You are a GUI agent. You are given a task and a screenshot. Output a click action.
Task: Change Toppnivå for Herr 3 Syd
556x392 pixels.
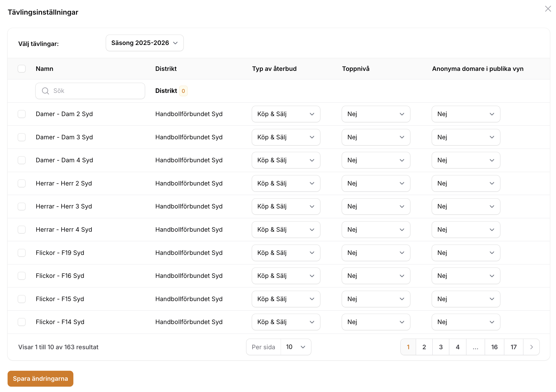pos(376,207)
